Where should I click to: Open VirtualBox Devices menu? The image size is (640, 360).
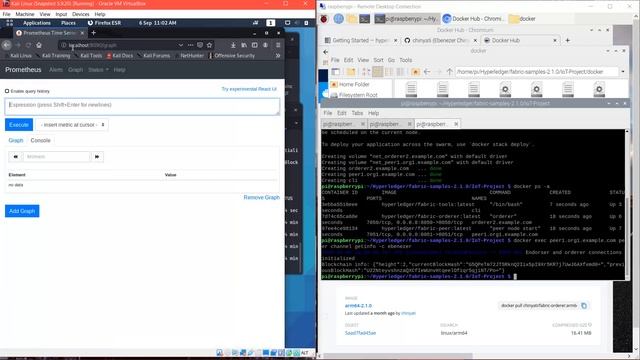point(80,14)
